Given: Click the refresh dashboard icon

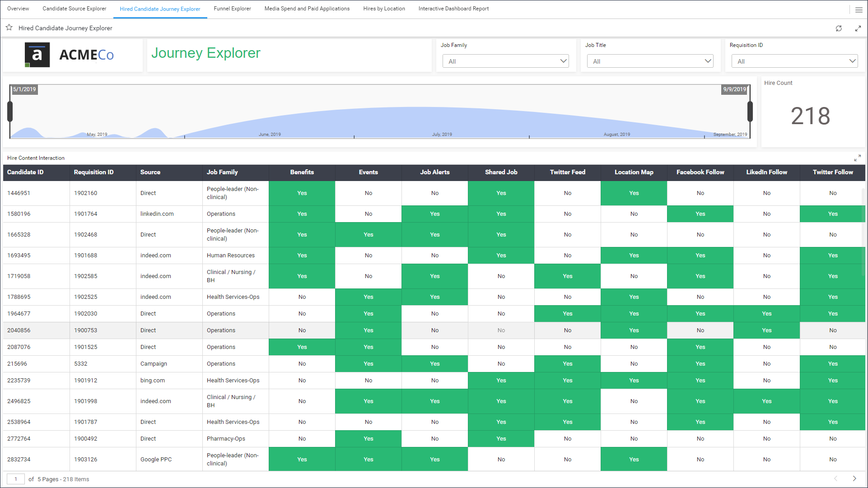Looking at the screenshot, I should pos(839,28).
